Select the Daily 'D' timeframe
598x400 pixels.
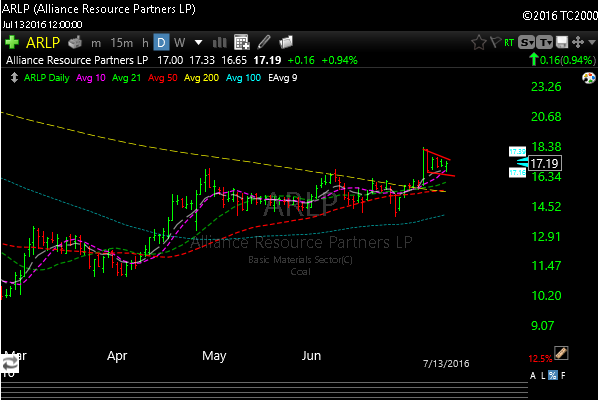tap(161, 42)
